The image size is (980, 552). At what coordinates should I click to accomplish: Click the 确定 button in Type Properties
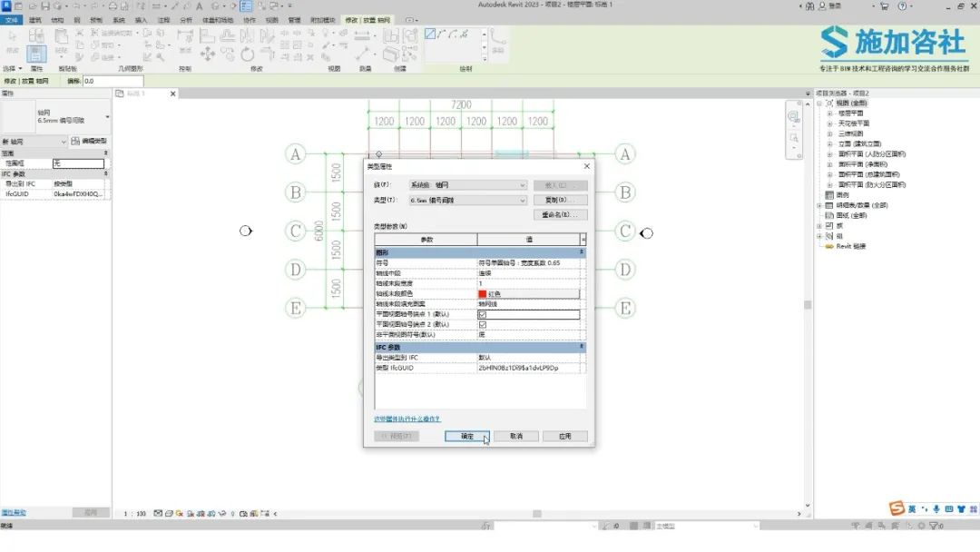[x=467, y=437]
